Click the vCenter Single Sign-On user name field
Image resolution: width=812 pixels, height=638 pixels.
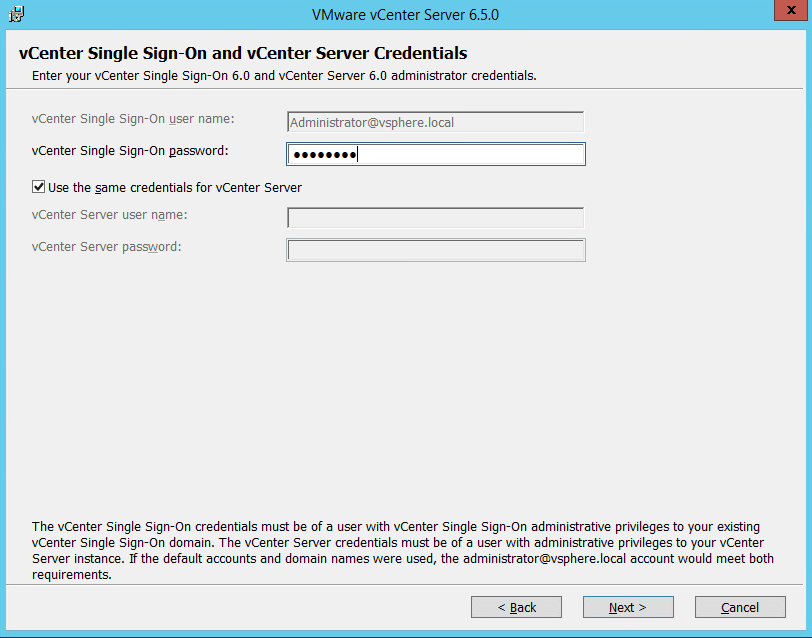436,122
